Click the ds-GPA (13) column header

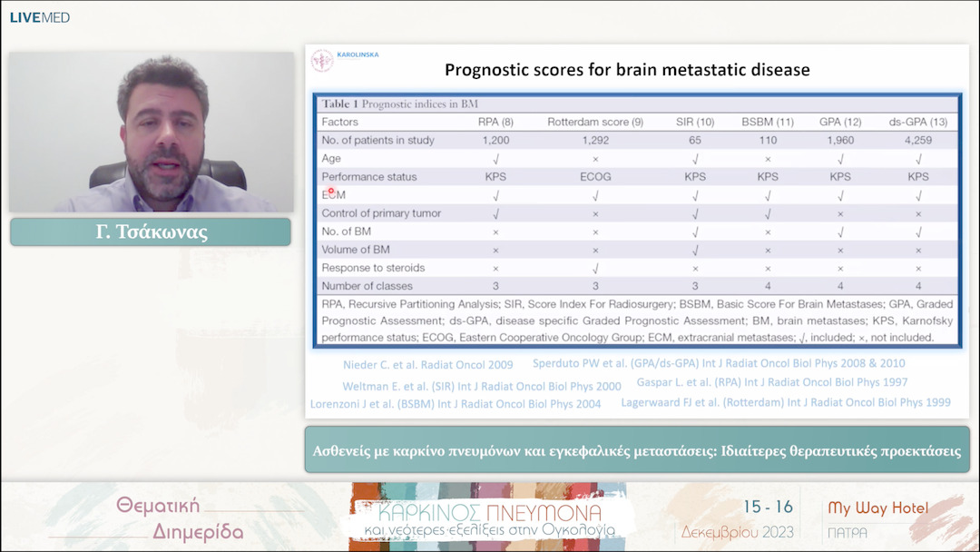[x=918, y=122]
